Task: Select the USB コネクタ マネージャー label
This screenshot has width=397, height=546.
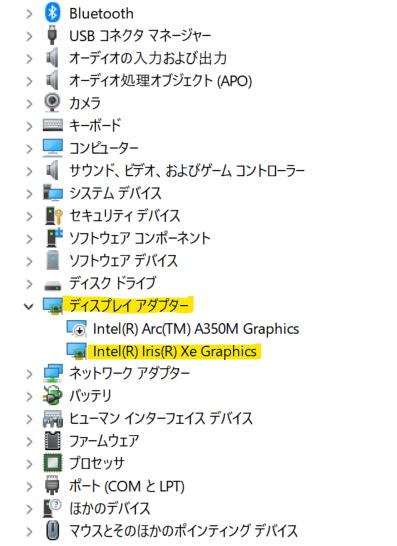Action: (x=140, y=36)
